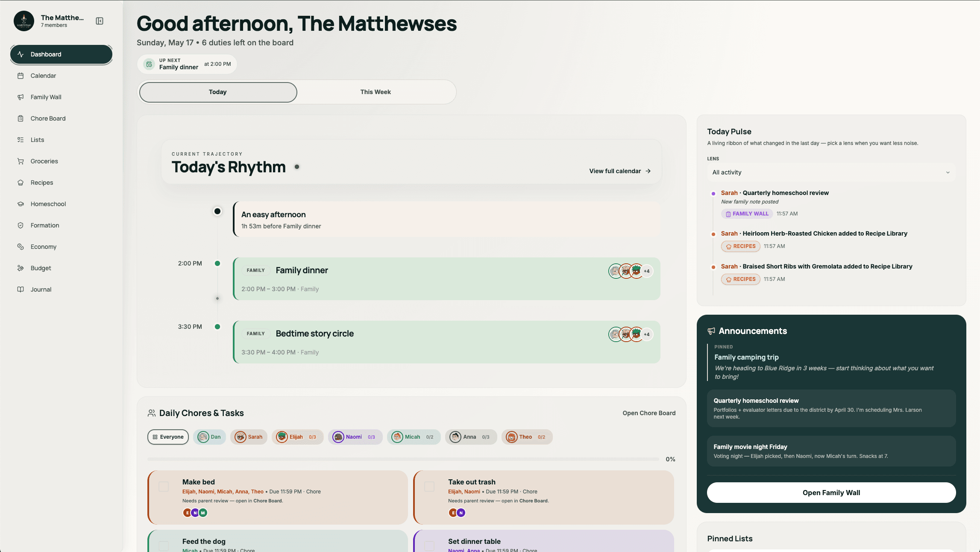Filter chores by Theo

(x=527, y=437)
